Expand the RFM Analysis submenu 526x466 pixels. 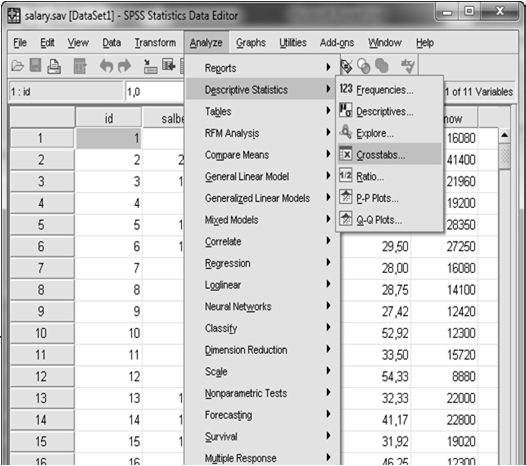coord(261,133)
